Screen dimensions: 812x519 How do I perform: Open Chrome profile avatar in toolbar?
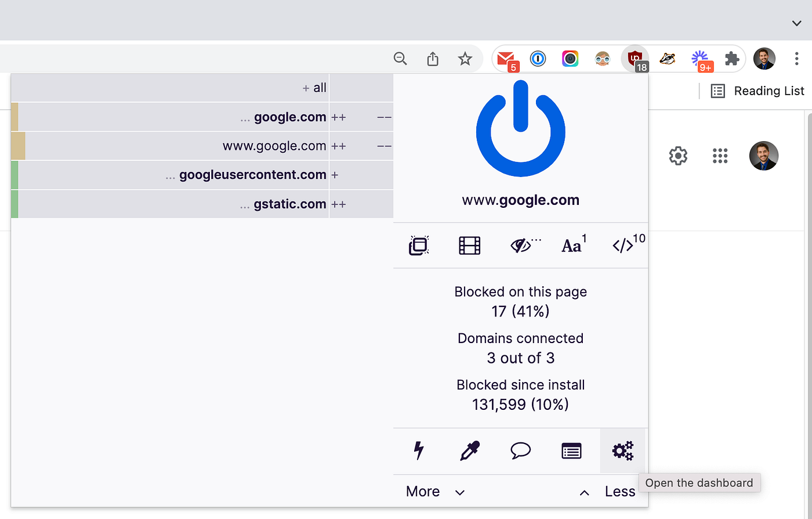tap(764, 59)
